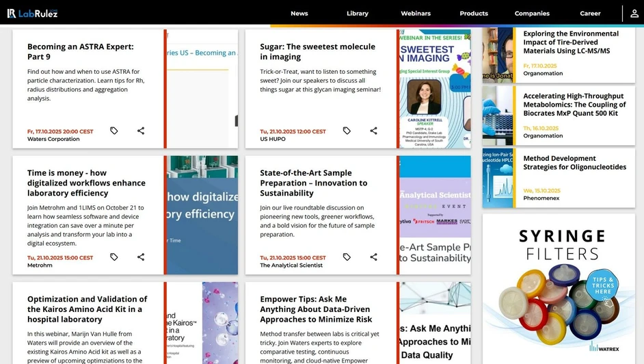Open the Watrex Syringe Filters advertisement
The width and height of the screenshot is (644, 364).
(559, 289)
